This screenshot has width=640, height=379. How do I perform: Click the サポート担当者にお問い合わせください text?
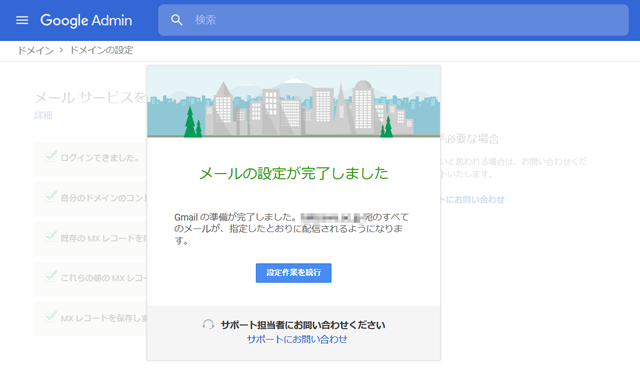tap(303, 325)
